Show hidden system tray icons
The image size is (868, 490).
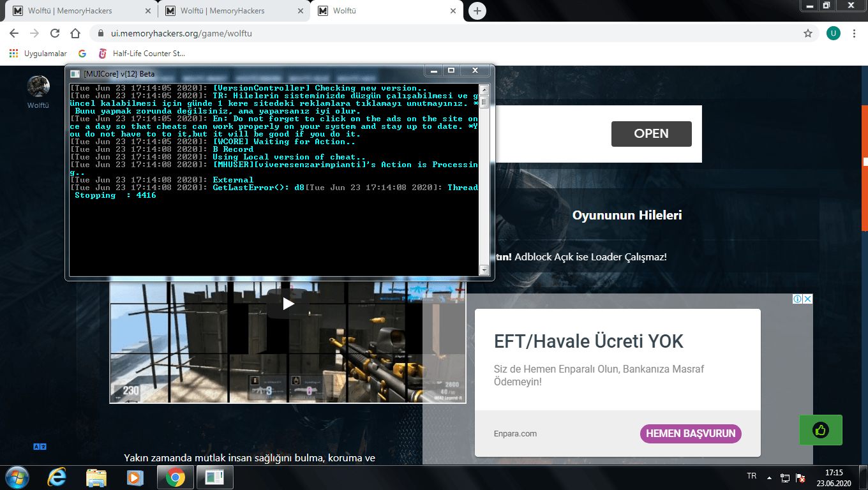(x=770, y=478)
